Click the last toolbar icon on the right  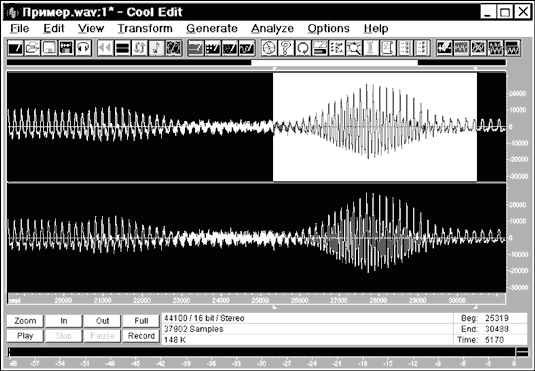tap(512, 48)
